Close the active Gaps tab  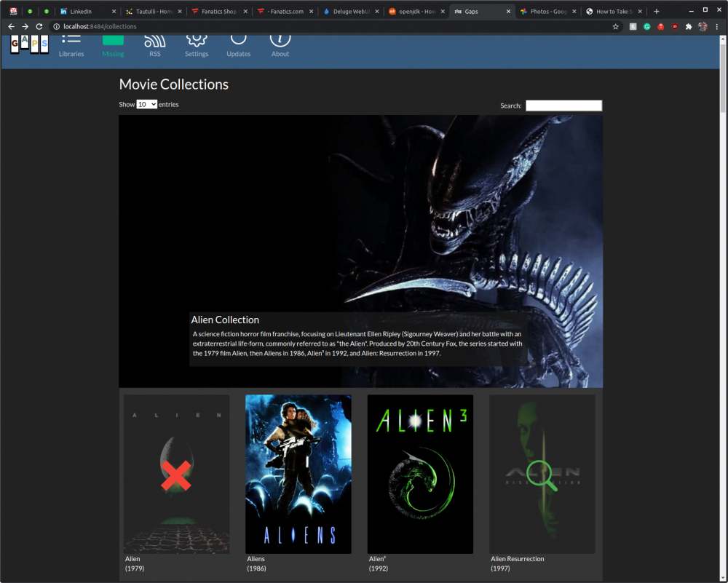pos(508,11)
